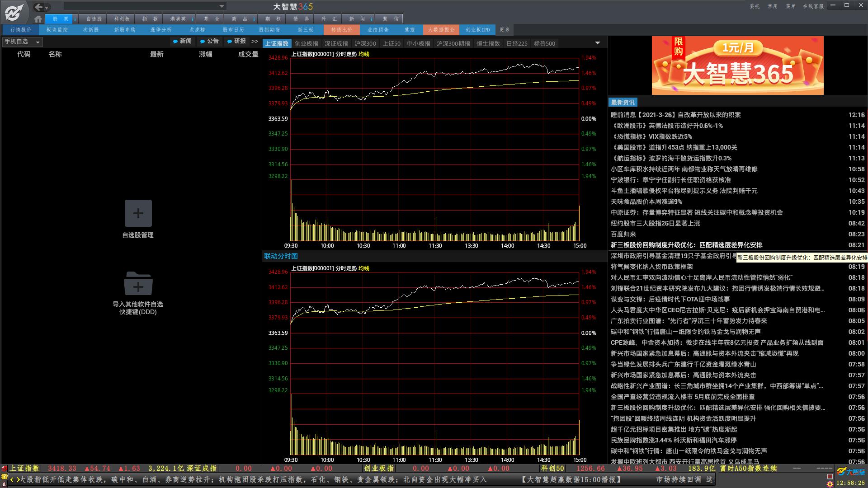
Task: Click the yellow question mark icon bottom-left
Action: pos(5,476)
